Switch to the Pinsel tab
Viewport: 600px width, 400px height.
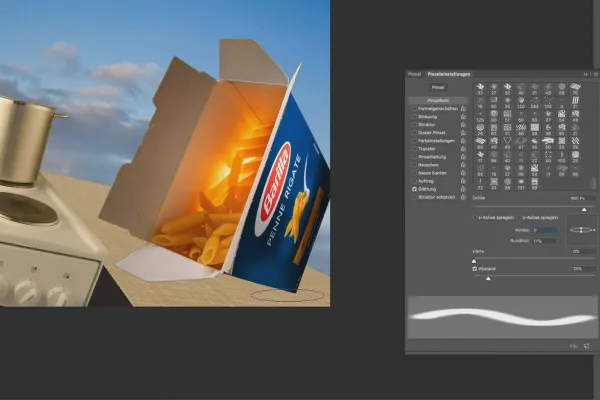click(414, 74)
